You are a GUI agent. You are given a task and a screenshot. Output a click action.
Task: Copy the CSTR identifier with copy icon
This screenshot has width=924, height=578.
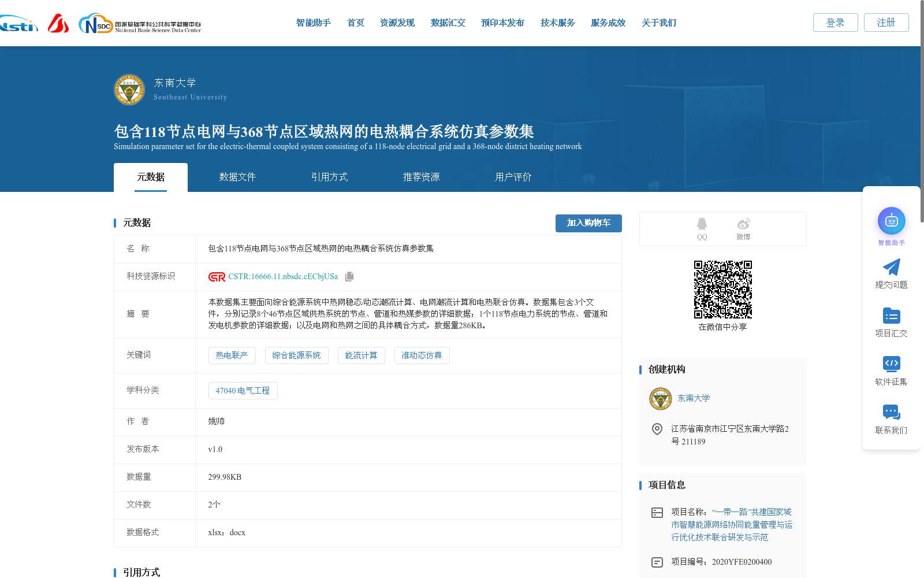(x=349, y=277)
